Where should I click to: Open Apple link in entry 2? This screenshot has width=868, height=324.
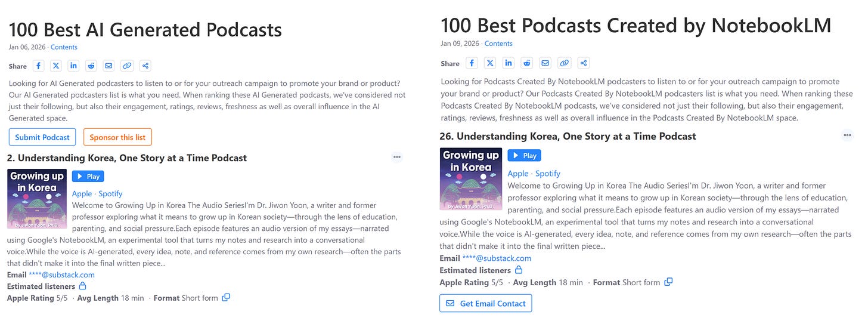coord(82,193)
